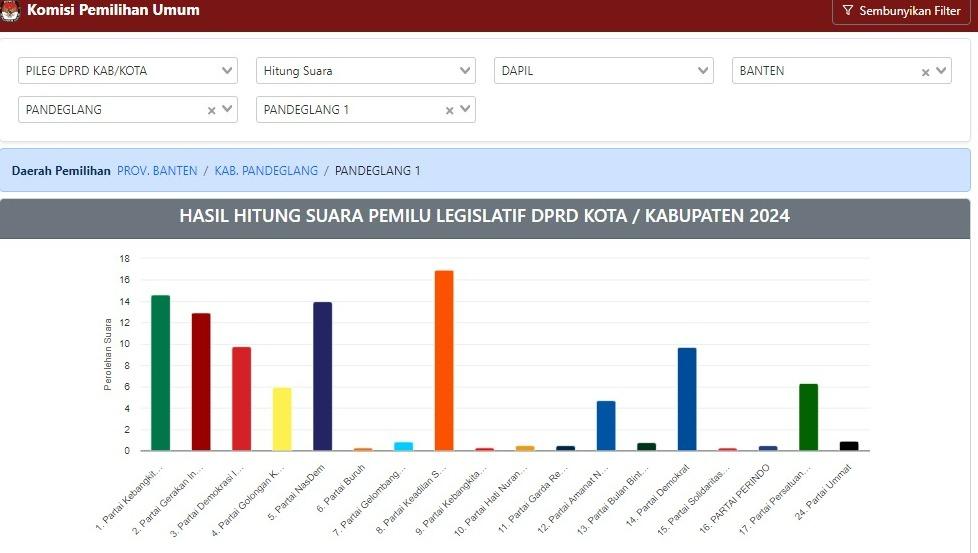Click the funnel icon beside Sembunyikan Filter

click(847, 11)
